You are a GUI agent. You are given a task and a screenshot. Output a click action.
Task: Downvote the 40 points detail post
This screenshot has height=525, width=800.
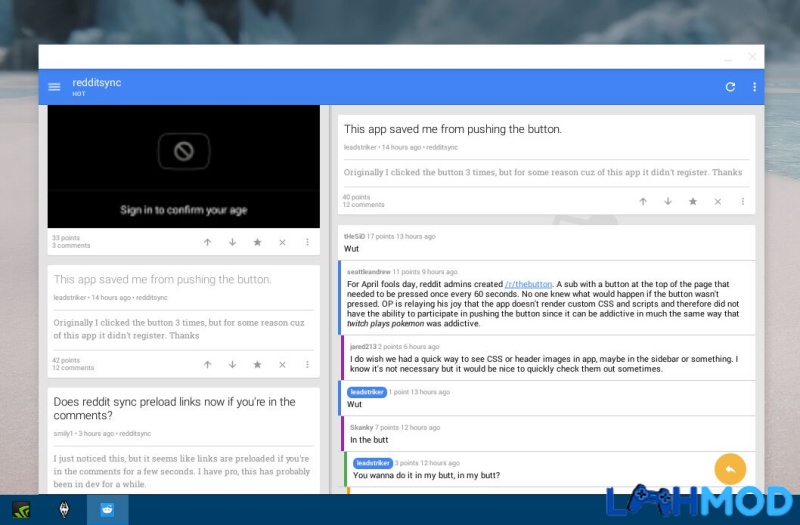click(668, 201)
